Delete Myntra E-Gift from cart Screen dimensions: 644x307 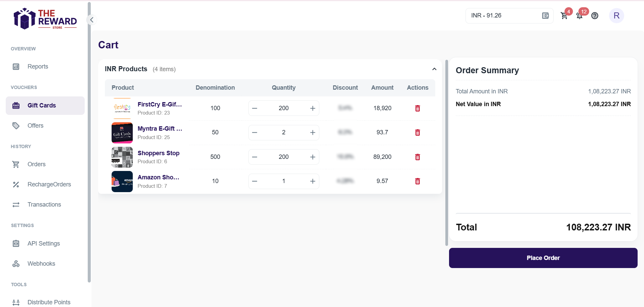(x=417, y=132)
